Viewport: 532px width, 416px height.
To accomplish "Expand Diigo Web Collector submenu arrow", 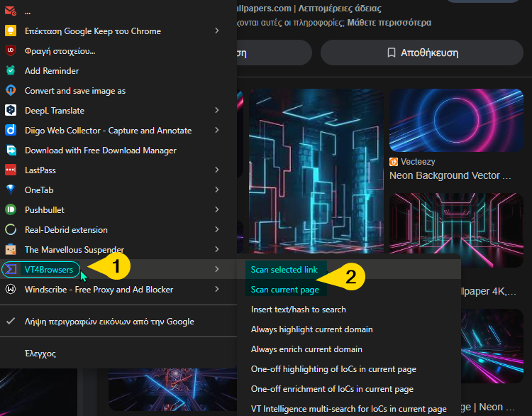I will click(217, 130).
